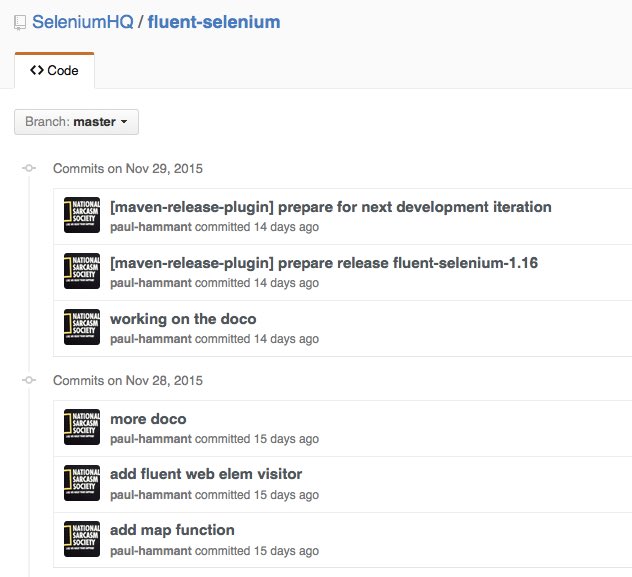Open the 'add map function' commit

click(x=172, y=530)
